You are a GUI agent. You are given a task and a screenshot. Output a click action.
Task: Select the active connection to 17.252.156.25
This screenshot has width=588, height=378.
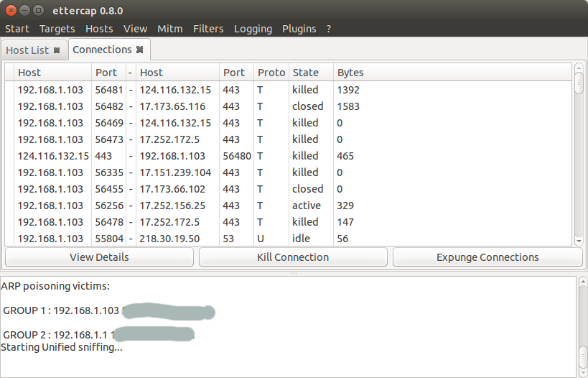[x=288, y=206]
